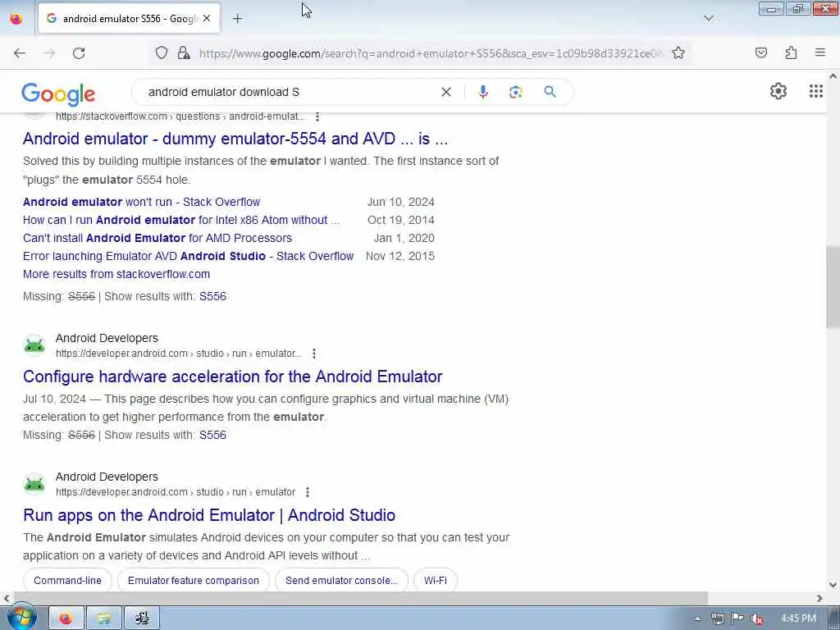Screen dimensions: 840x630
Task: Open Android emulator won't run link
Action: (141, 202)
